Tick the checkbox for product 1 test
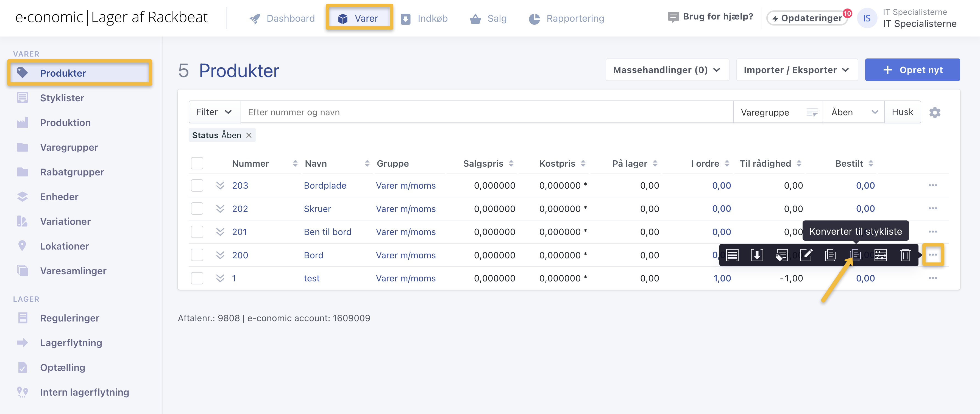980x414 pixels. [x=197, y=278]
